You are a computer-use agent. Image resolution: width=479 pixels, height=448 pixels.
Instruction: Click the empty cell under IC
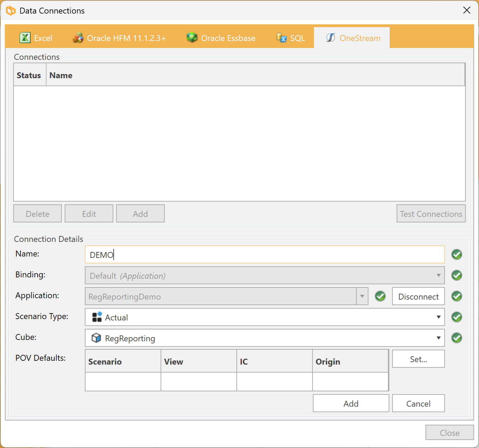tap(275, 382)
